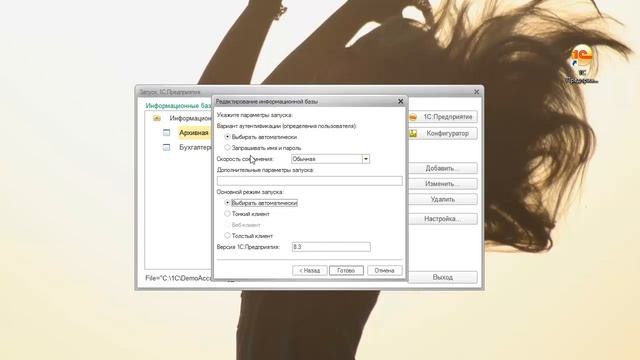The width and height of the screenshot is (640, 360).
Task: Click the Выход button
Action: tap(443, 277)
